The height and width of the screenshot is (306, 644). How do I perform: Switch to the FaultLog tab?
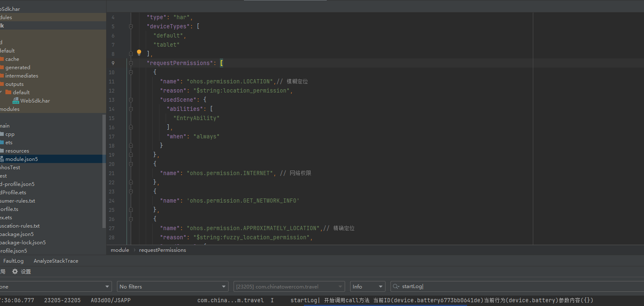tap(13, 261)
